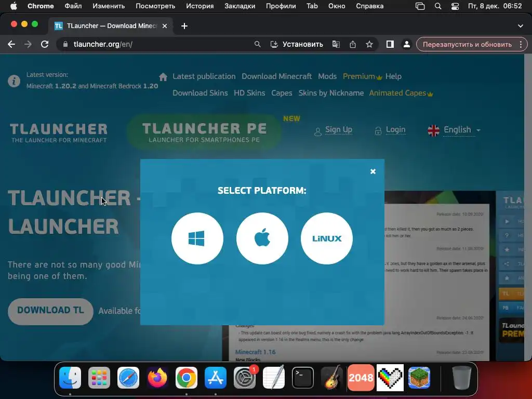532x399 pixels.
Task: Open System Settings from the dock
Action: (245, 378)
